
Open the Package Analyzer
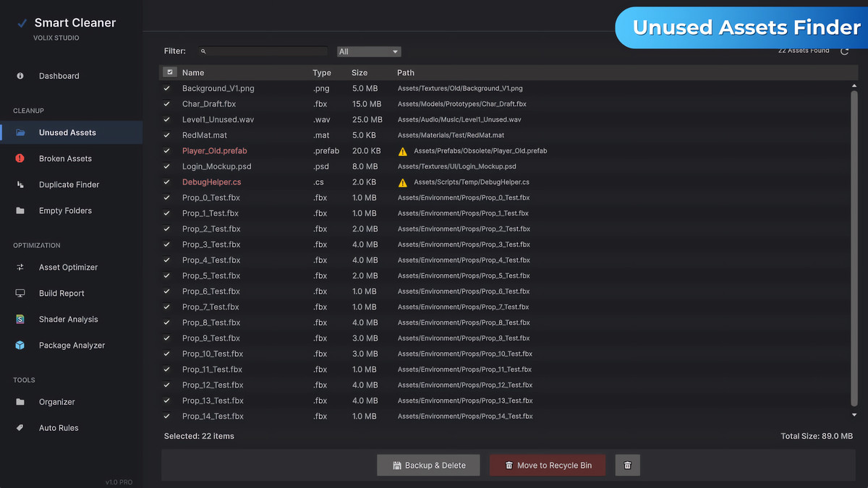click(69, 345)
